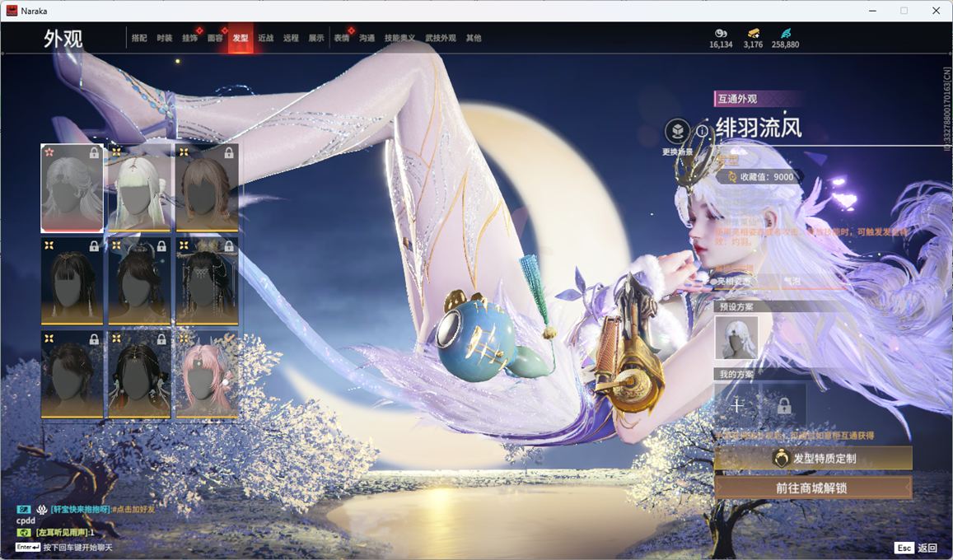Select the brown braided hairstyle thumbnail

(x=207, y=189)
